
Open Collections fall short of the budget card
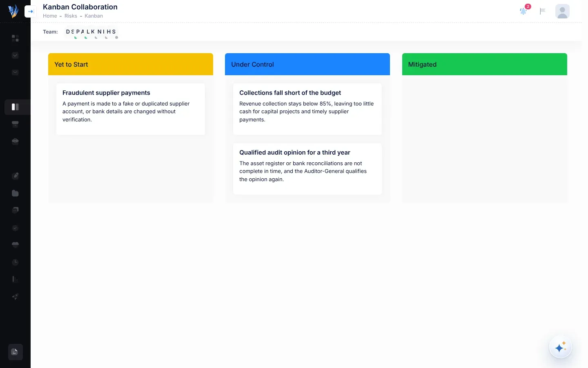(x=307, y=109)
